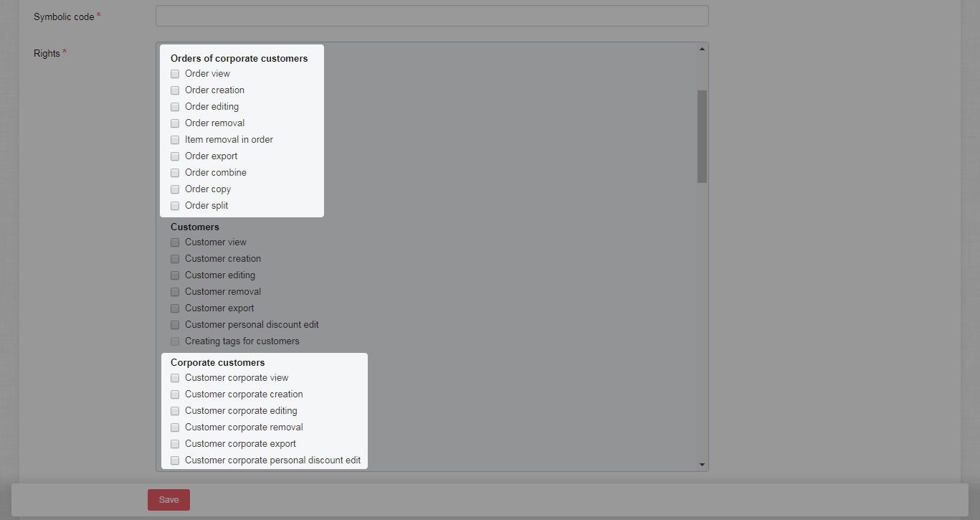This screenshot has width=980, height=520.
Task: Tick Creating tags for customers checkbox
Action: [x=175, y=341]
